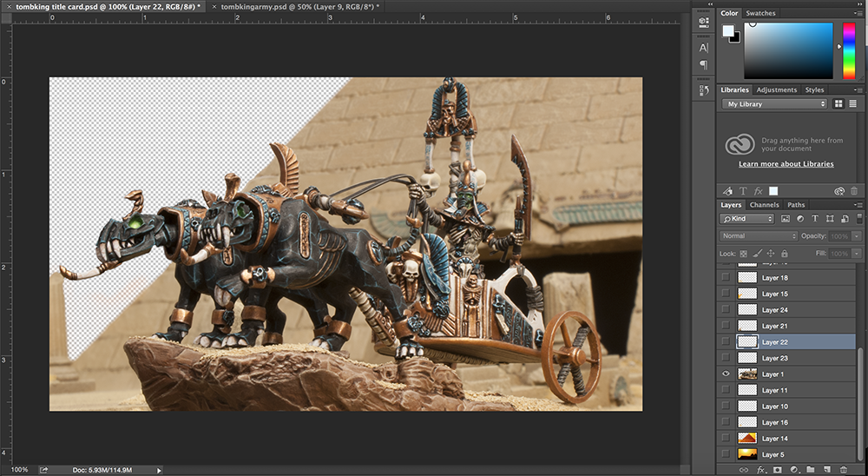This screenshot has width=868, height=476.
Task: Open the Character panel icon
Action: pyautogui.click(x=704, y=48)
